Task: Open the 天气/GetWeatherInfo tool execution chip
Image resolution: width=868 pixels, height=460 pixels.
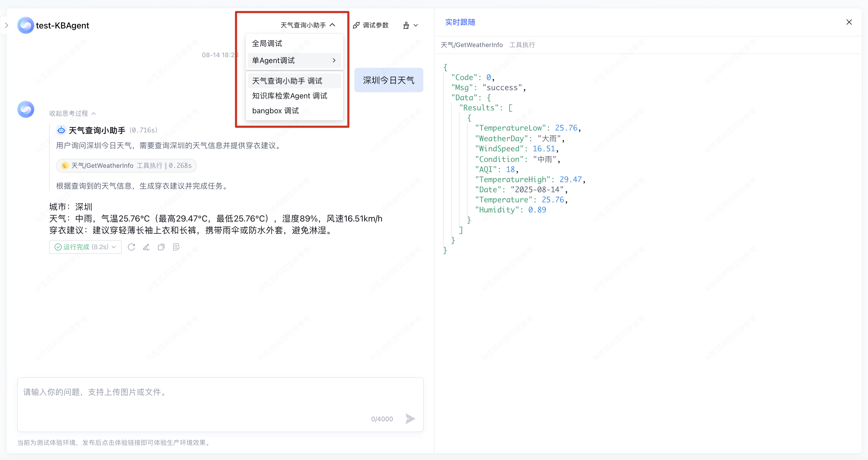Action: click(126, 166)
